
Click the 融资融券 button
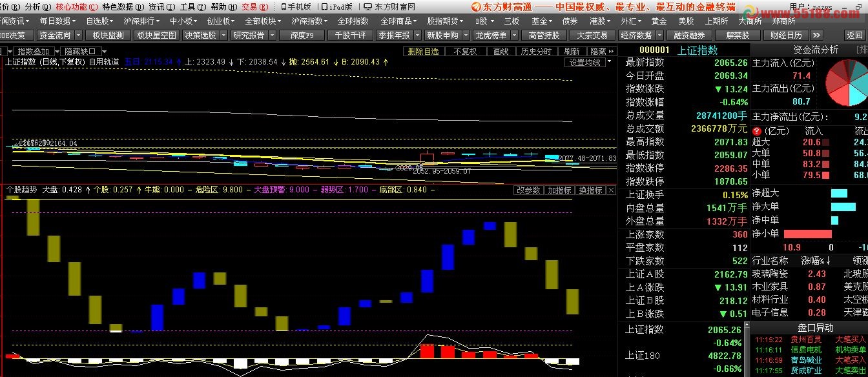pos(689,36)
